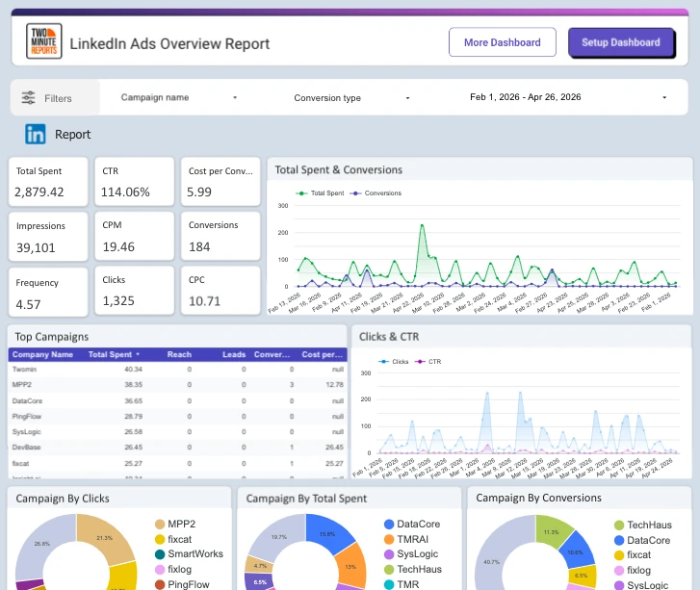Image resolution: width=700 pixels, height=590 pixels.
Task: Click TechHaus swatch in Total Spent legend
Action: click(389, 570)
